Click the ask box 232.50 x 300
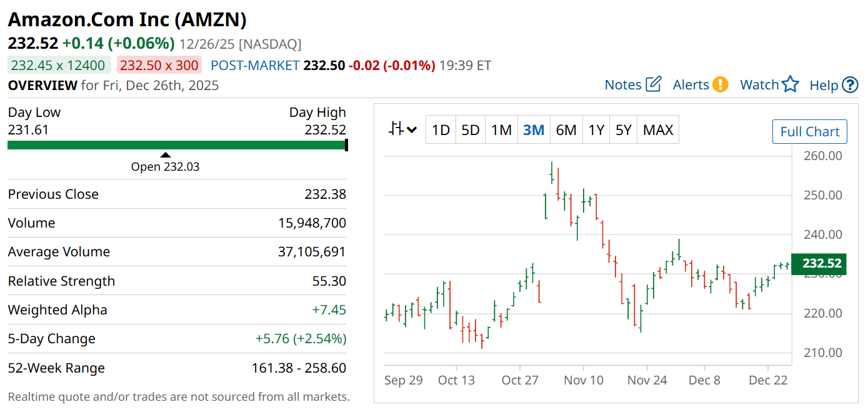Viewport: 868px width, 412px height. pos(159,65)
